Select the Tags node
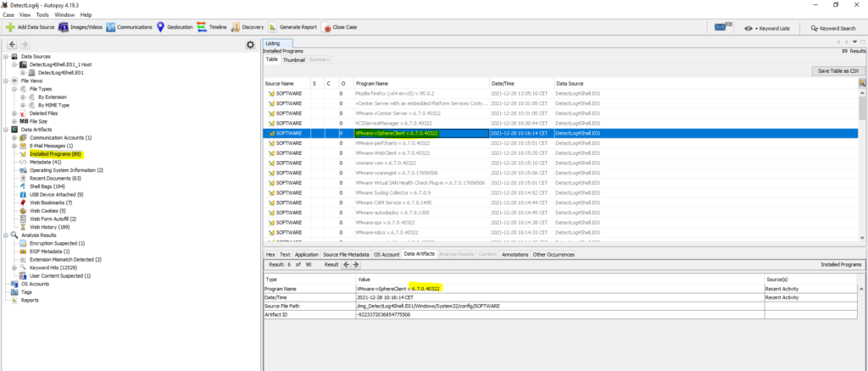Screen dimensions: 868x371 pos(26,292)
